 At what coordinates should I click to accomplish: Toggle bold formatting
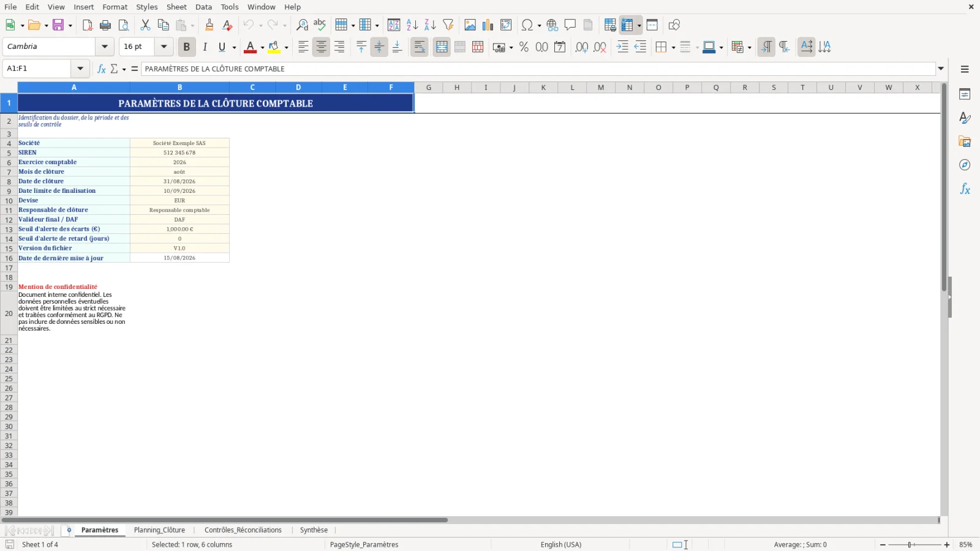pyautogui.click(x=187, y=47)
